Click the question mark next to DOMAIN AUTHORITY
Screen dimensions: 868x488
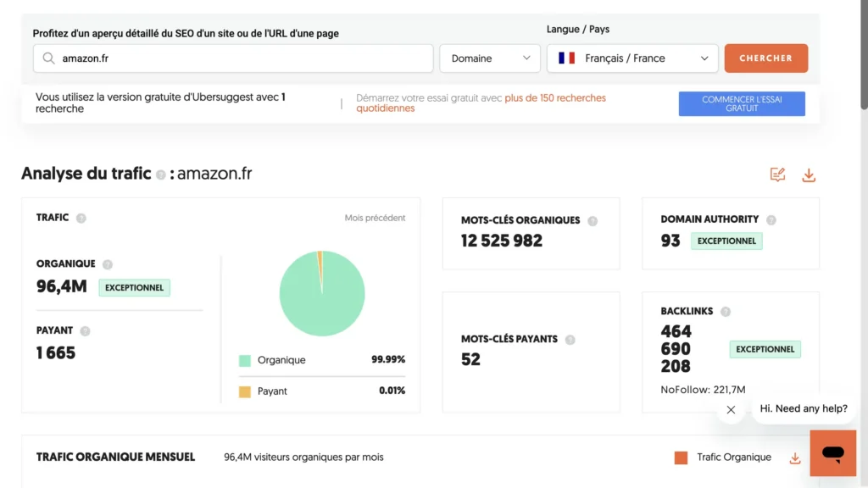(x=771, y=219)
